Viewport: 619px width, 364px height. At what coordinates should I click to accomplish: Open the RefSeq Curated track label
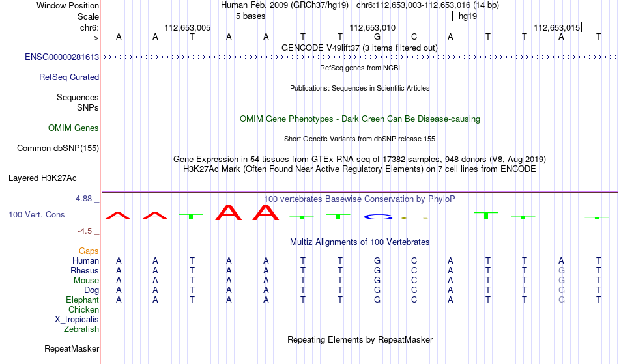68,77
